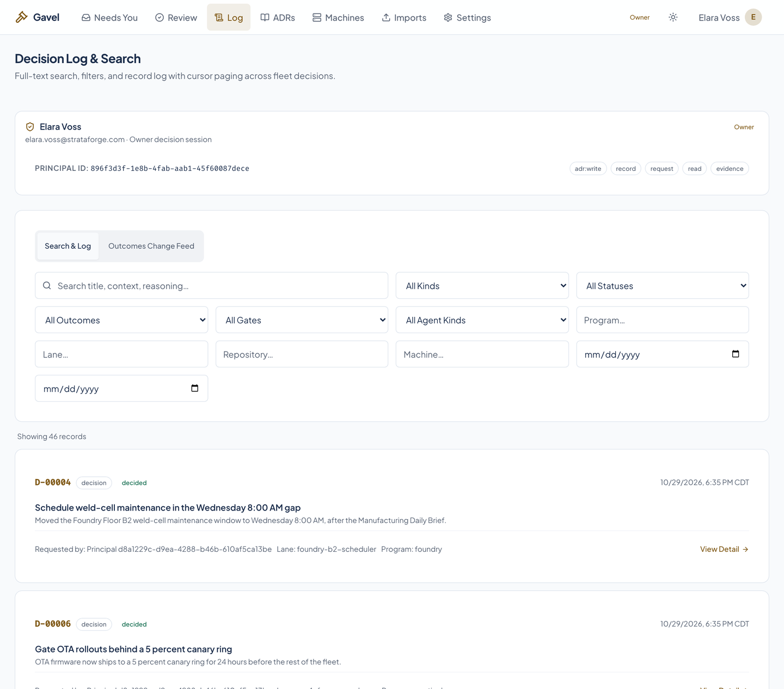Open View Detail for record D-00004
Screen dimensions: 784x689
[724, 549]
